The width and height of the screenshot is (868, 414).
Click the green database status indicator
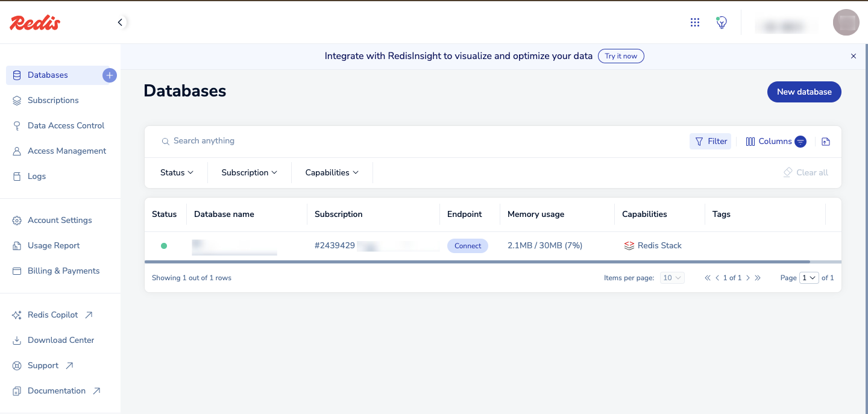164,245
